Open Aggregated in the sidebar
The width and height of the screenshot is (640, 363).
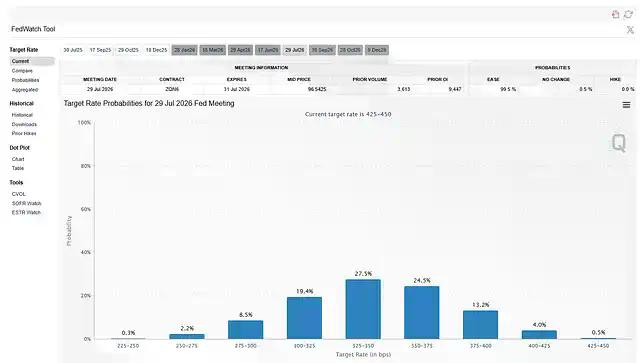pos(25,89)
